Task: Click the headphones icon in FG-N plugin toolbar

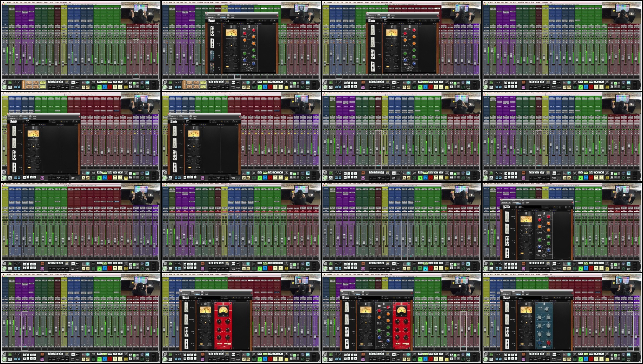Action: [566, 298]
